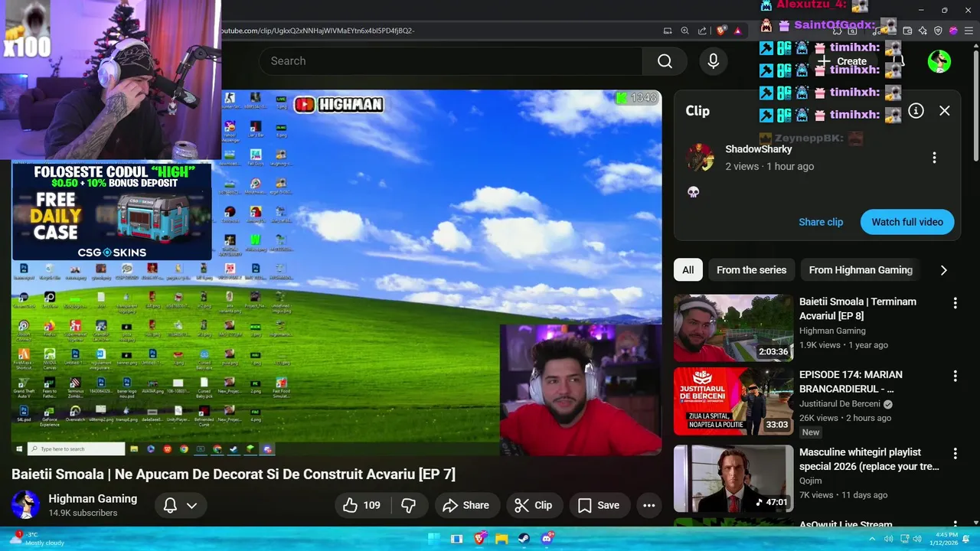Click the YouTube Create button
The image size is (980, 551).
click(x=843, y=61)
